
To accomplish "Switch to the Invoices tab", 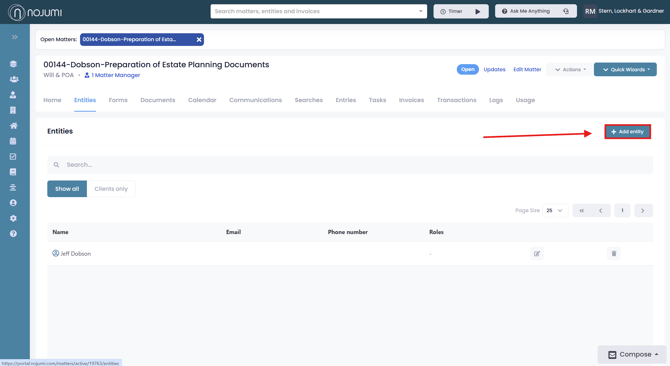I will 411,100.
